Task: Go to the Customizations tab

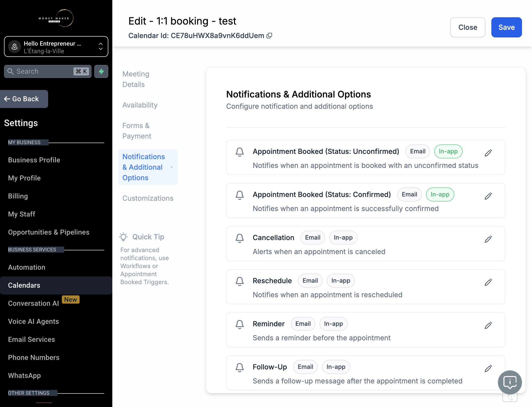Action: 148,198
